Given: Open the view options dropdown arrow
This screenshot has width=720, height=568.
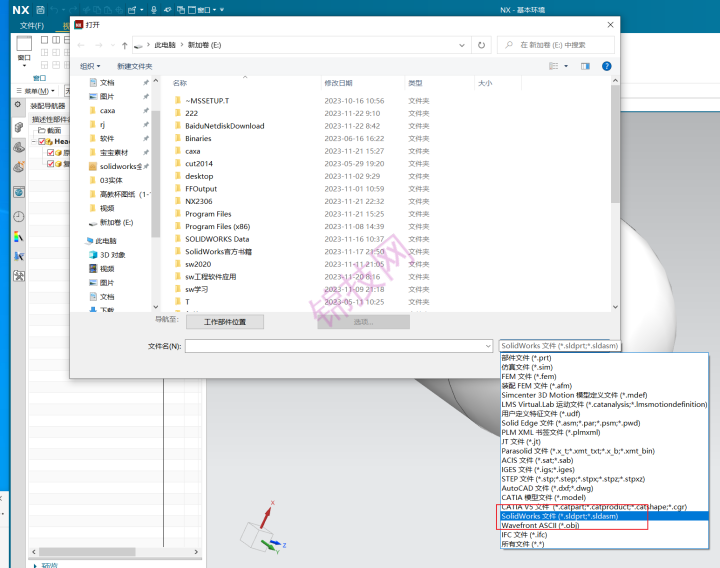Looking at the screenshot, I should click(566, 66).
